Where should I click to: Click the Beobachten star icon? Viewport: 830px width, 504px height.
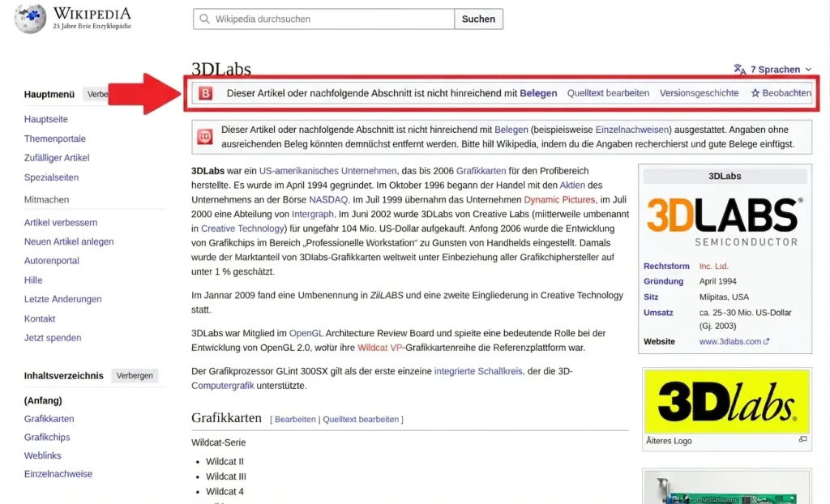click(x=755, y=93)
